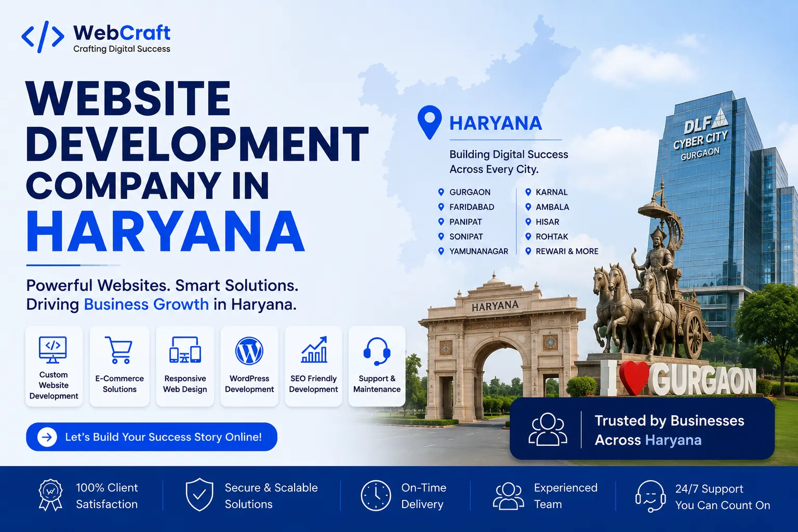This screenshot has height=532, width=798.
Task: Click the pin icon beside ROHTAK
Action: (528, 236)
